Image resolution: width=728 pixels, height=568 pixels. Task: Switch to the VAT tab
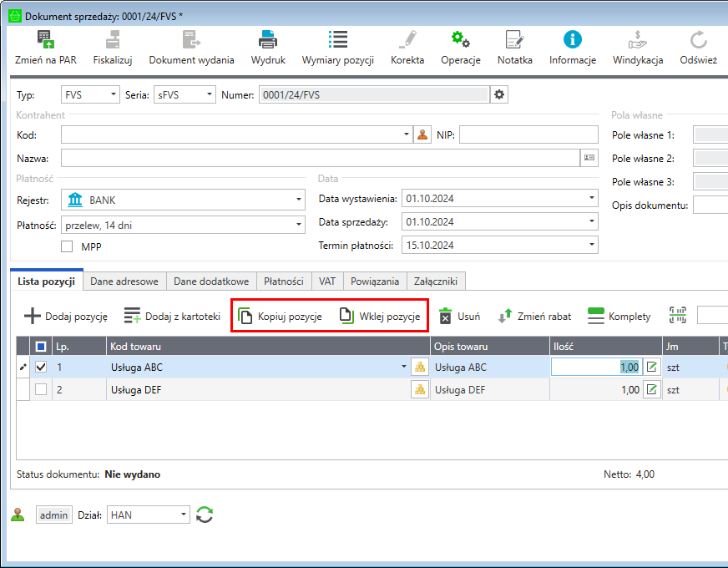327,281
